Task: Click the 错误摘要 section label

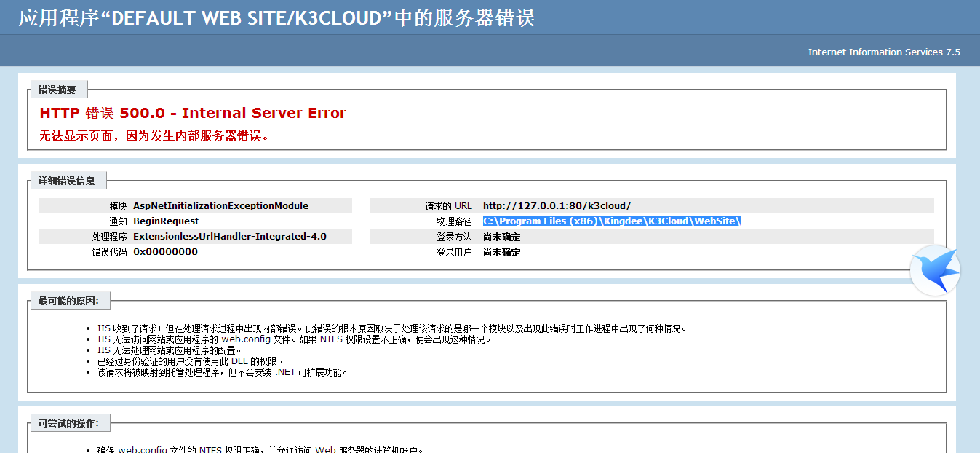Action: [x=57, y=90]
